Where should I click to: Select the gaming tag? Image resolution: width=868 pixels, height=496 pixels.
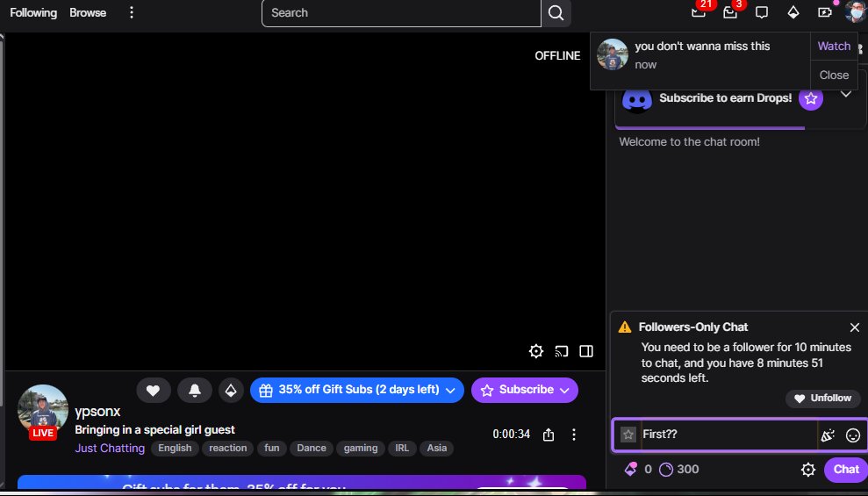coord(361,448)
